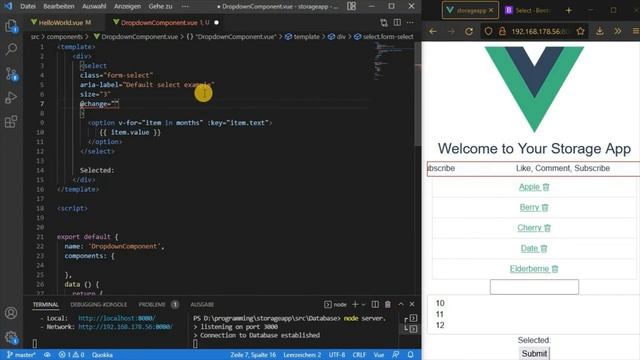640x360 pixels.
Task: Open the Accounts menu icon
Action: click(11, 313)
